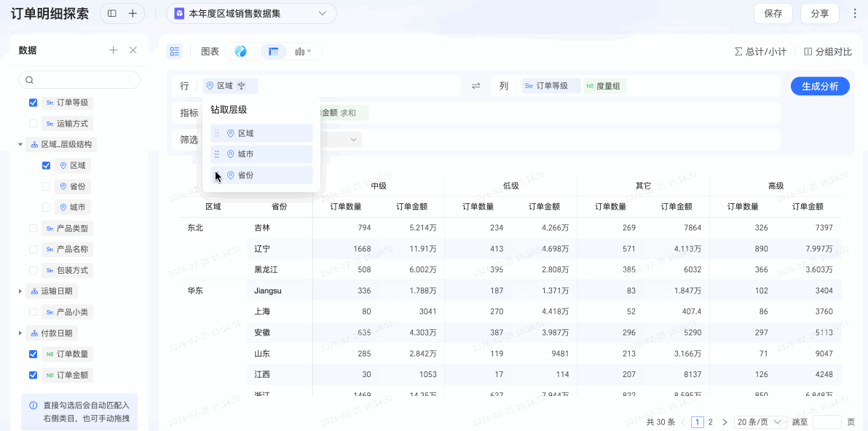Click the 保存 button

click(x=773, y=14)
